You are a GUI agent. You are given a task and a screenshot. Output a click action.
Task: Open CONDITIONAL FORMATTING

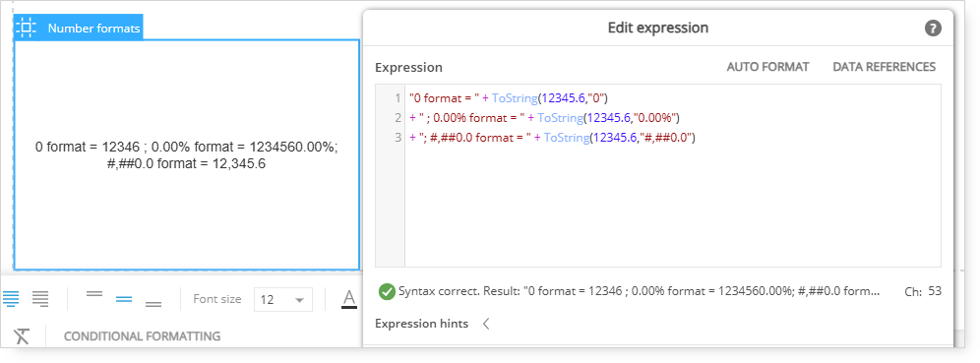[143, 336]
